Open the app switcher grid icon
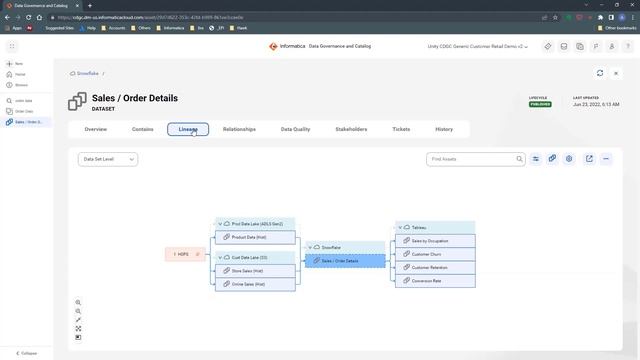Image resolution: width=640 pixels, height=360 pixels. coord(12,46)
